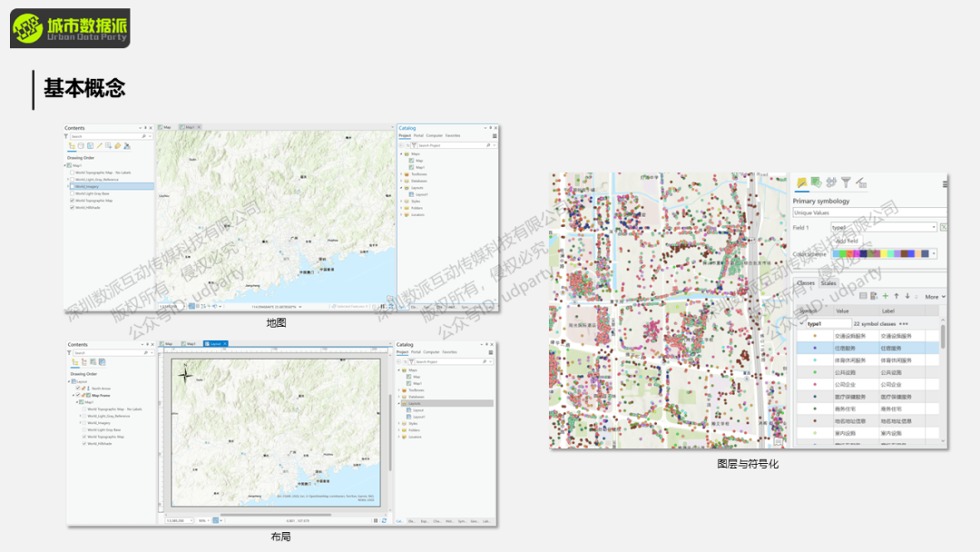
Task: Uncheck the World Topographic Map layer in map Contents
Action: click(73, 200)
